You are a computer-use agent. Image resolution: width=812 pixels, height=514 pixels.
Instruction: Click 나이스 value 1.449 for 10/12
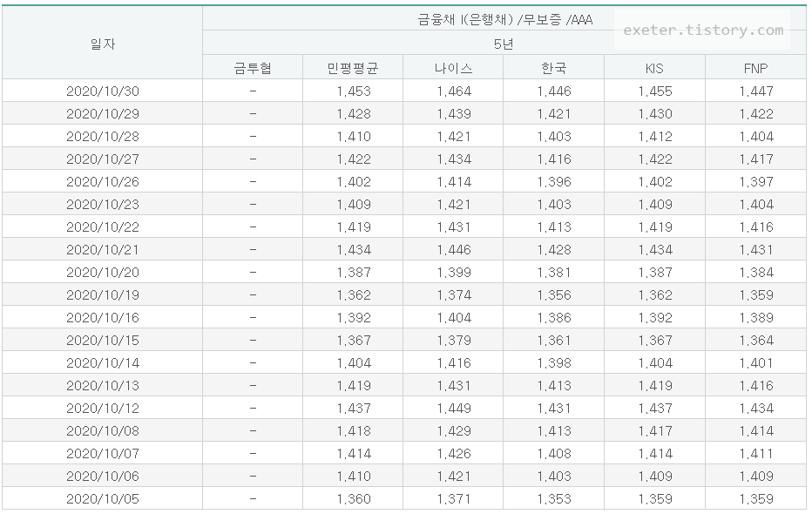pyautogui.click(x=454, y=409)
